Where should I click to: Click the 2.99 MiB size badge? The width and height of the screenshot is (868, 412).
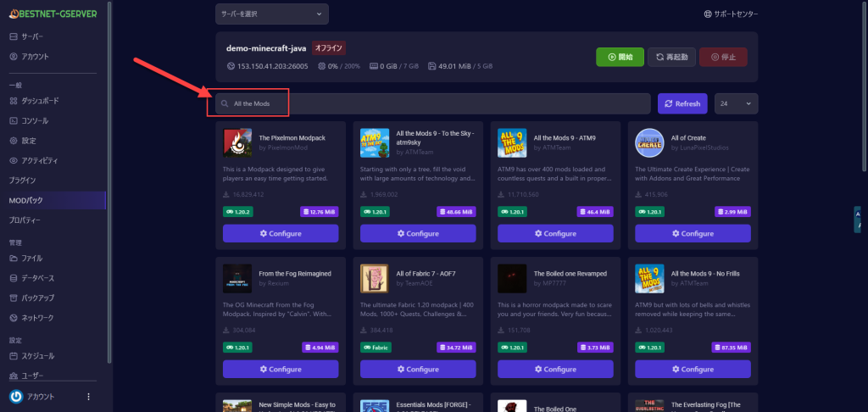click(732, 212)
